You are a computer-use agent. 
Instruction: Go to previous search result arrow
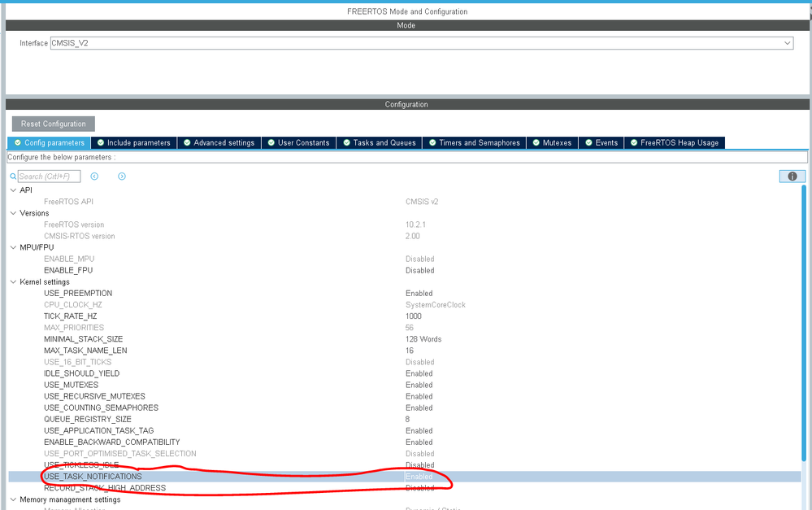tap(94, 177)
